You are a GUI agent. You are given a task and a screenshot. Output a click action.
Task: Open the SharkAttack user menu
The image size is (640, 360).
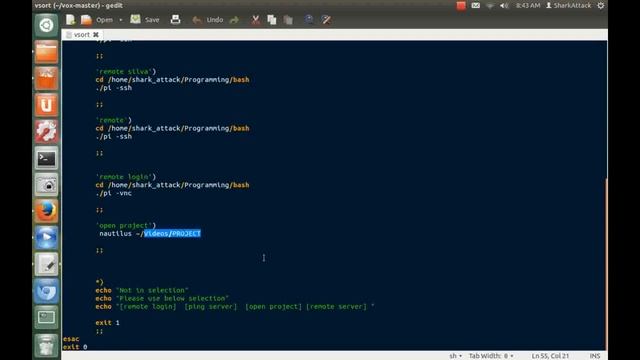(x=569, y=6)
